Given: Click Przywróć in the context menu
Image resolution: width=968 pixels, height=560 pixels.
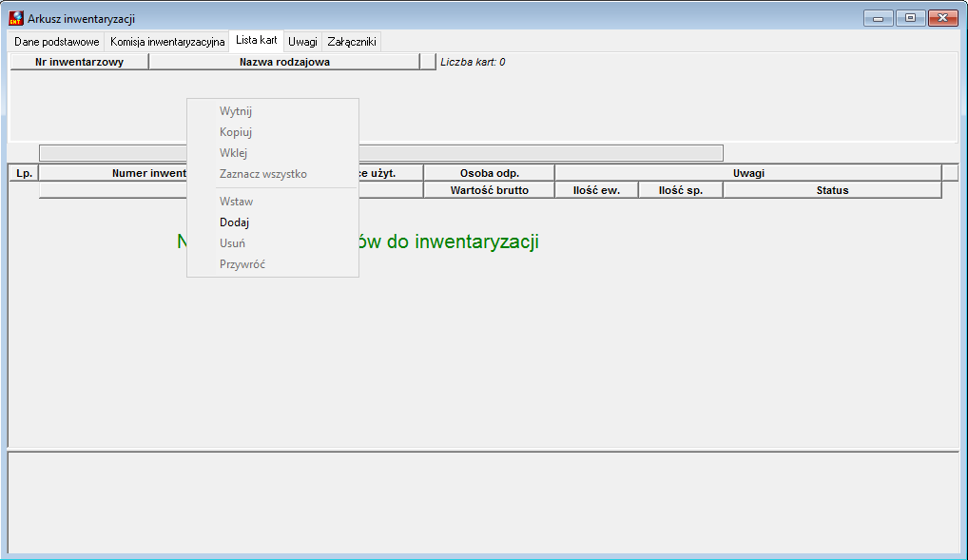Looking at the screenshot, I should pyautogui.click(x=272, y=264).
